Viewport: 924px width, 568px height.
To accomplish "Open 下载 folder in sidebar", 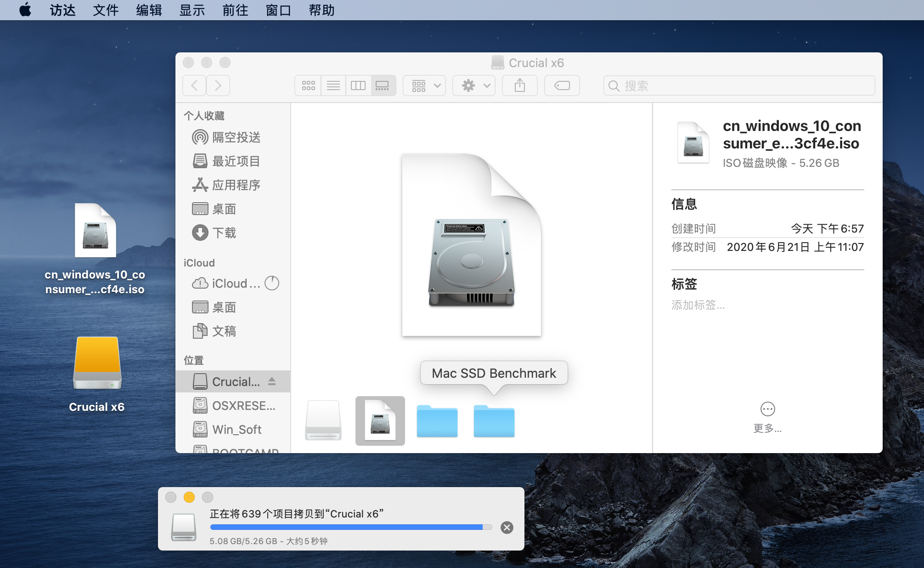I will pos(224,233).
